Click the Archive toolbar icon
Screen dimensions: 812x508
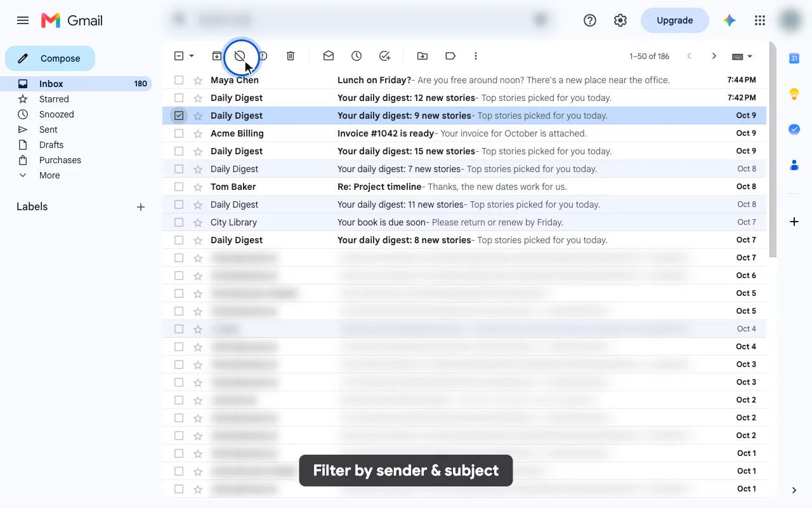point(217,56)
